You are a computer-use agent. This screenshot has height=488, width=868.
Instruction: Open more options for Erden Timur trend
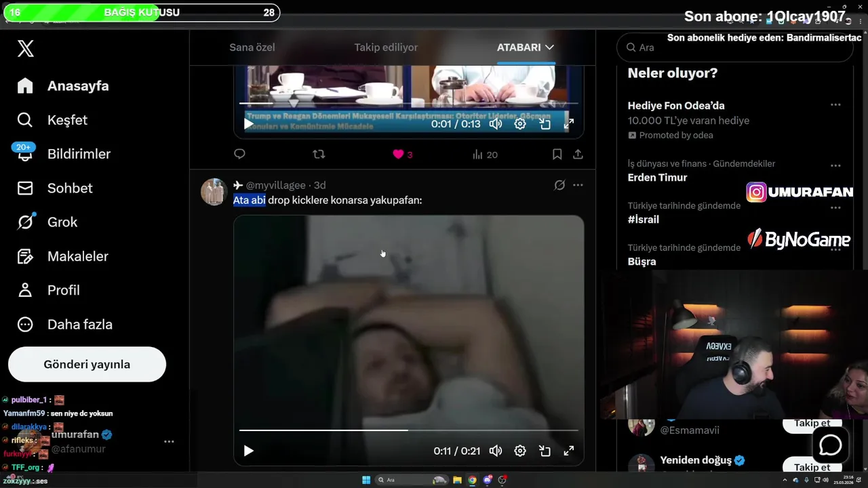click(835, 166)
